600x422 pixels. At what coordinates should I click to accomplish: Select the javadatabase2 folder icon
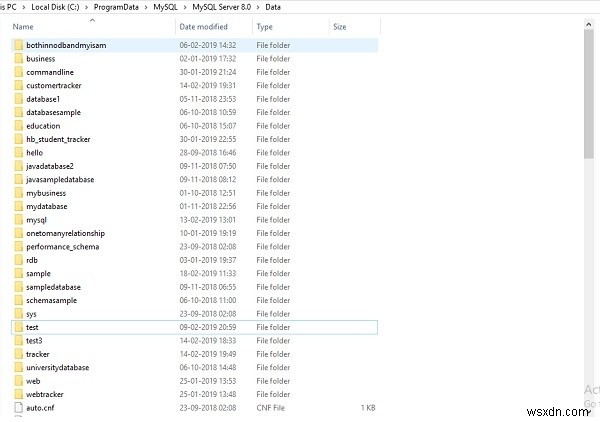click(x=18, y=166)
